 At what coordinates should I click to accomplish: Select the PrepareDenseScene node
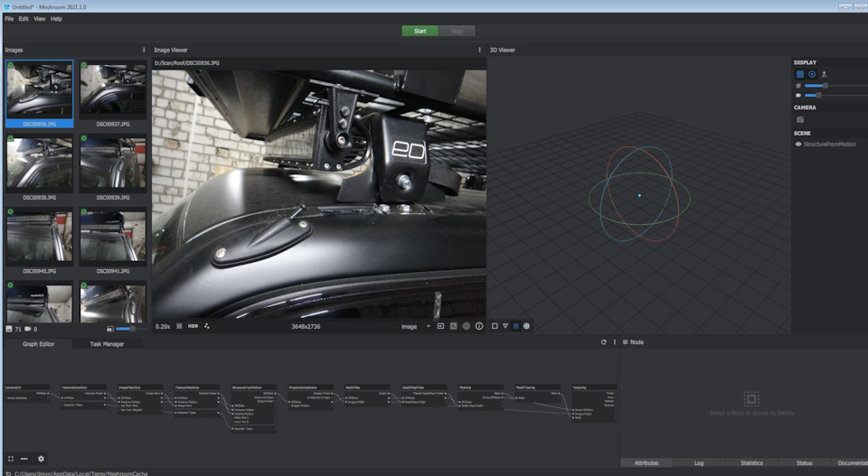310,397
